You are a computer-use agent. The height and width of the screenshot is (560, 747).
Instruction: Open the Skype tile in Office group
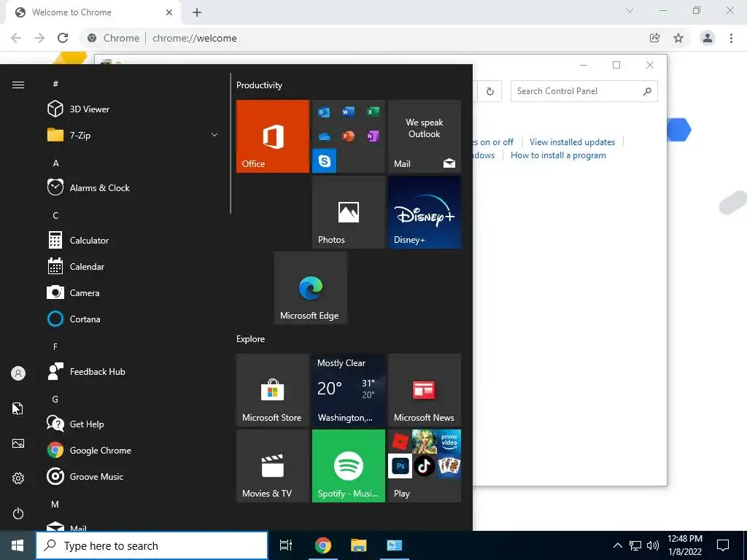pyautogui.click(x=325, y=161)
